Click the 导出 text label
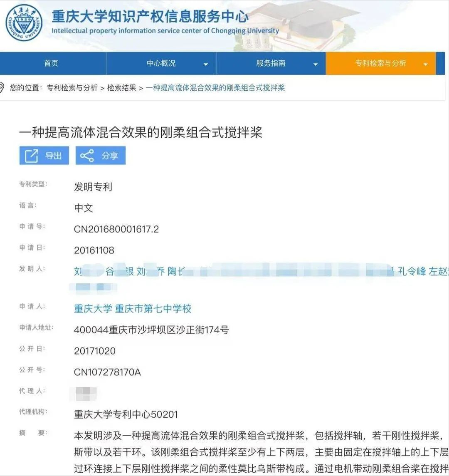The image size is (449, 476). 53,156
